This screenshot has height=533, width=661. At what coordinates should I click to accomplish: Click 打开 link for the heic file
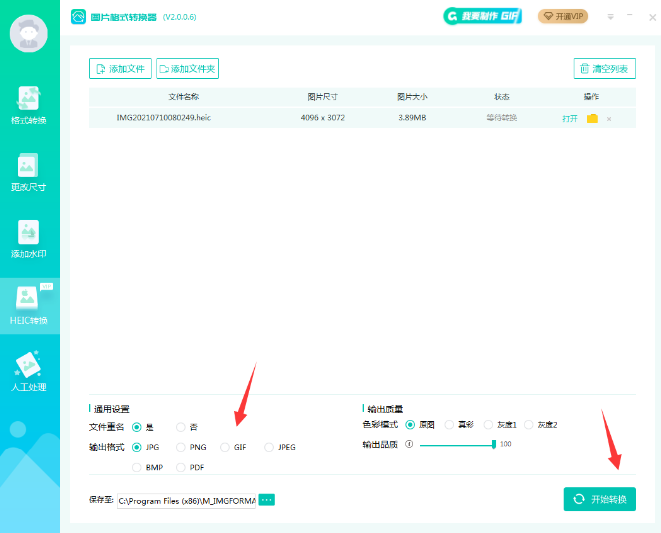click(570, 118)
